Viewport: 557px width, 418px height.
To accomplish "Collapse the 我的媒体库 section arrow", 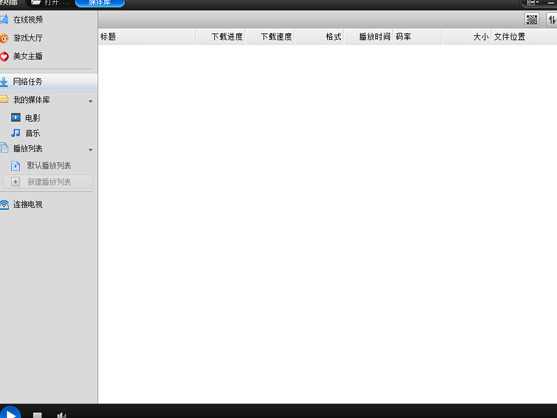I will pos(91,101).
